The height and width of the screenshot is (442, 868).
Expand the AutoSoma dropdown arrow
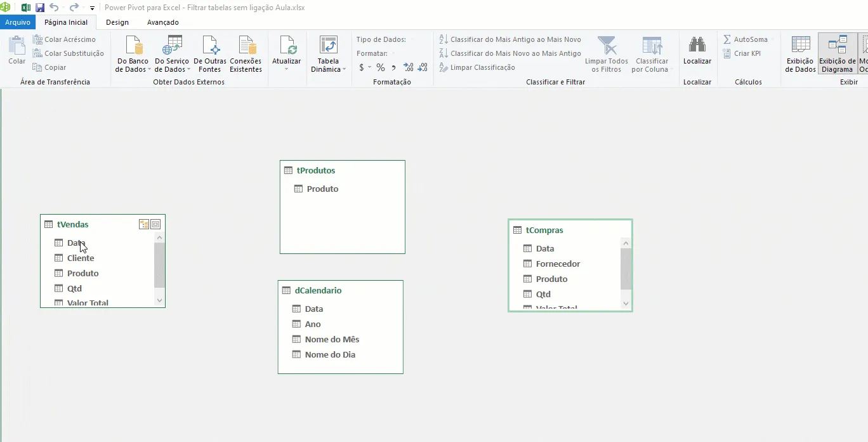pyautogui.click(x=772, y=39)
